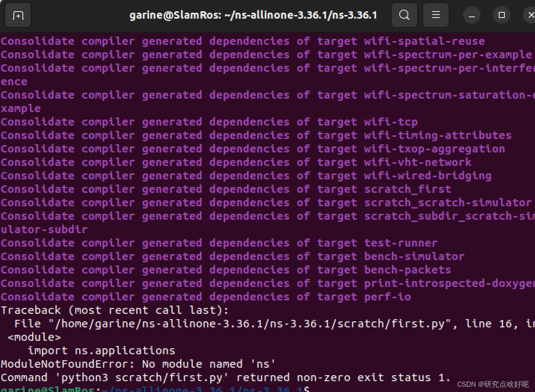The height and width of the screenshot is (392, 535).
Task: Open a new terminal tab
Action: pyautogui.click(x=18, y=15)
